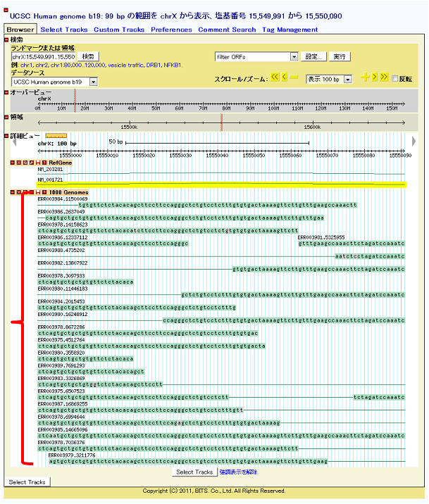429x504 pixels.
Task: Pan detail view with right gray arrow
Action: [414, 141]
